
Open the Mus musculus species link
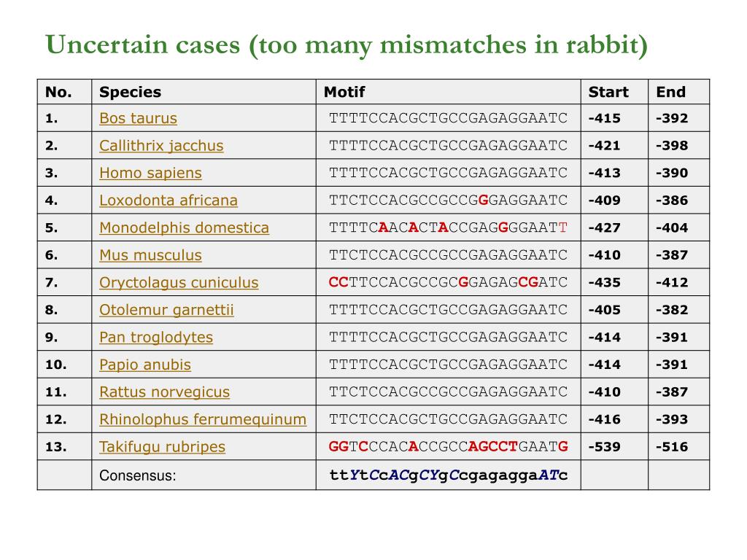[x=150, y=255]
